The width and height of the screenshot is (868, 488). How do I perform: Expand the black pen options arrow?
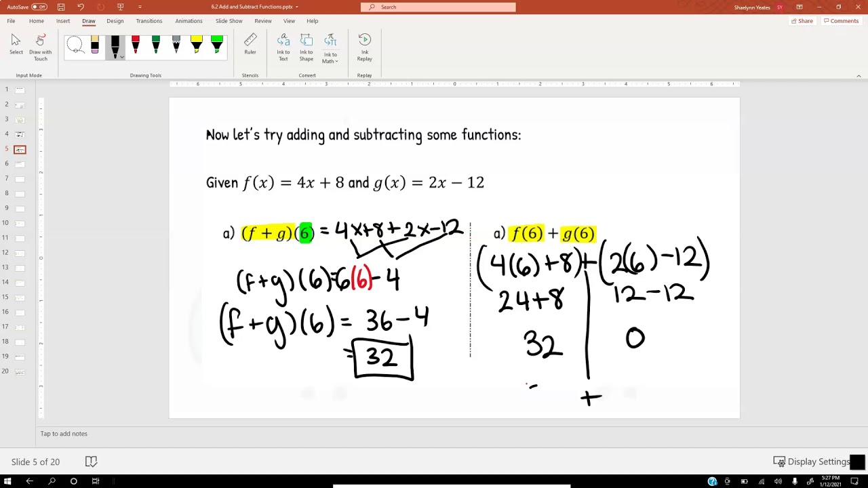tap(121, 57)
